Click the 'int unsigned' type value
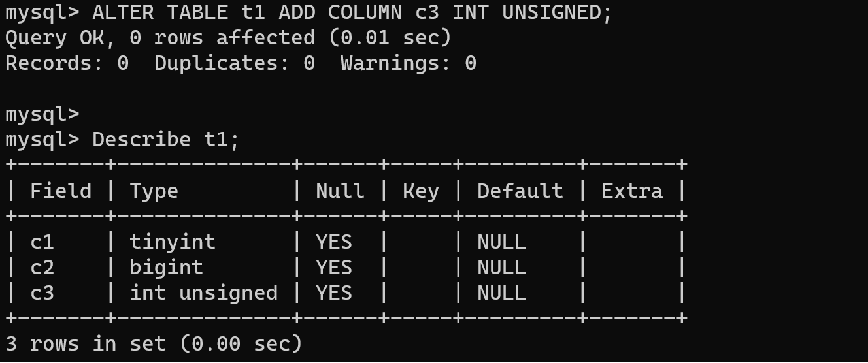The height and width of the screenshot is (363, 868). coord(203,293)
